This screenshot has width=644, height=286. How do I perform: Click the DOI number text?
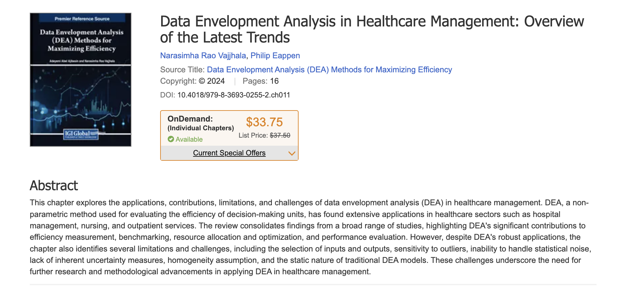pyautogui.click(x=234, y=95)
